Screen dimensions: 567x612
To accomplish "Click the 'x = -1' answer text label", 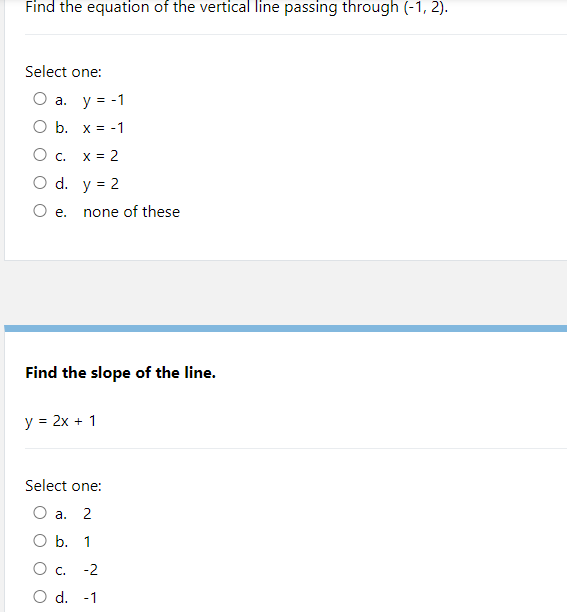I will pos(103,128).
